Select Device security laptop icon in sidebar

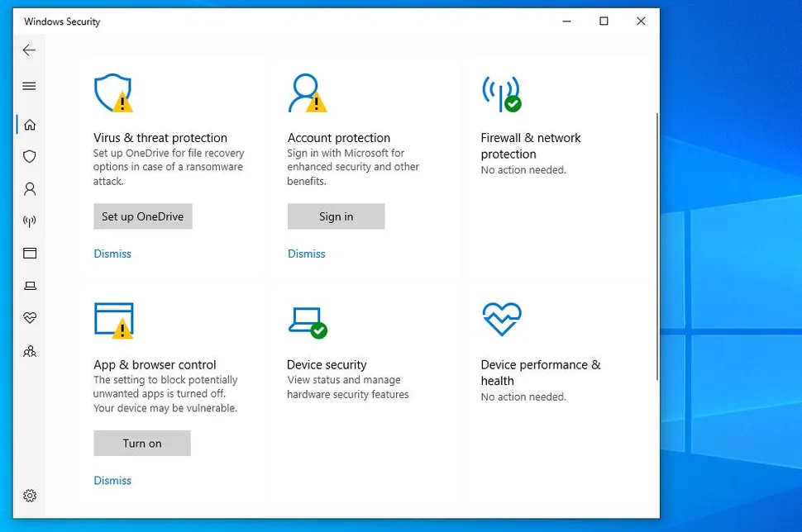pos(30,286)
